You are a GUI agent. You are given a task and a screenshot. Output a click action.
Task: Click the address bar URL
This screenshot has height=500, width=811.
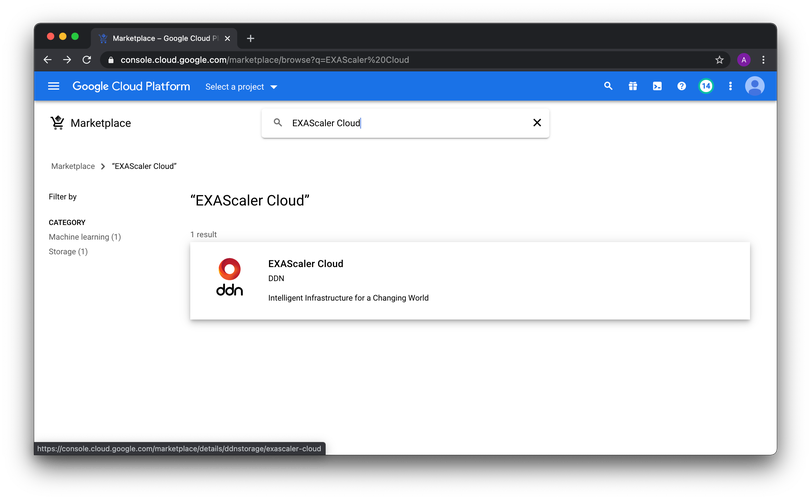(265, 60)
